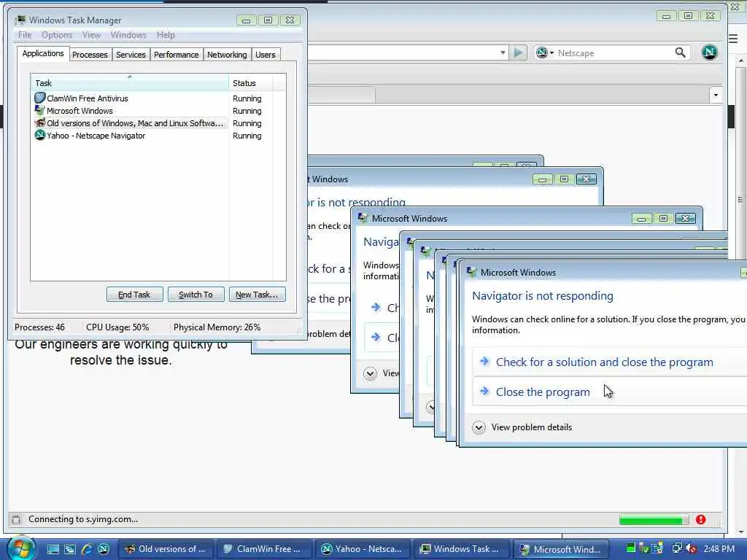The height and width of the screenshot is (560, 747).
Task: Open search engine selector dropdown
Action: tap(544, 52)
